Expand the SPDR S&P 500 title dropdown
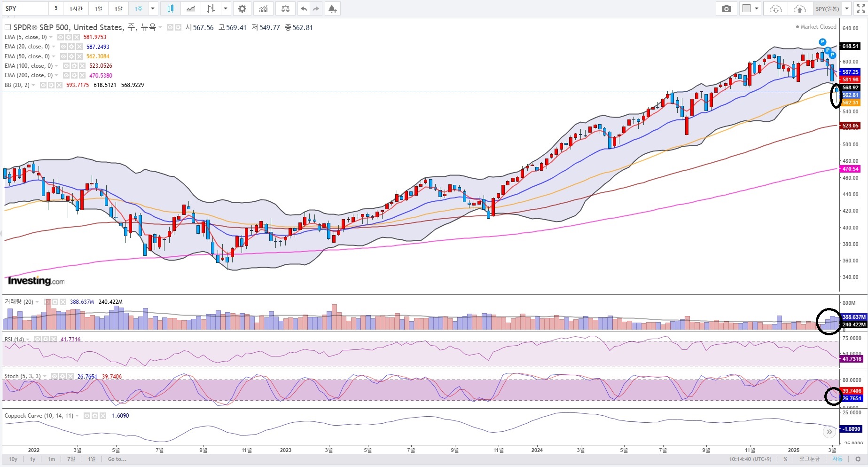Image resolution: width=868 pixels, height=467 pixels. tap(160, 27)
